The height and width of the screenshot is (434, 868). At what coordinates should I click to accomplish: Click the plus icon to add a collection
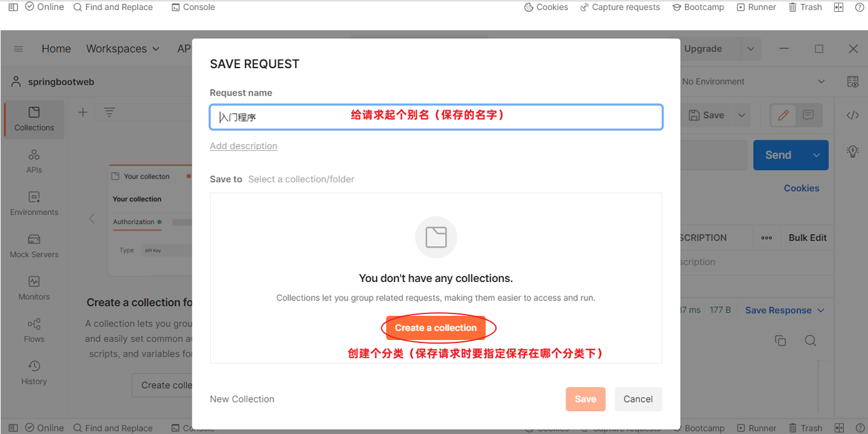tap(83, 112)
